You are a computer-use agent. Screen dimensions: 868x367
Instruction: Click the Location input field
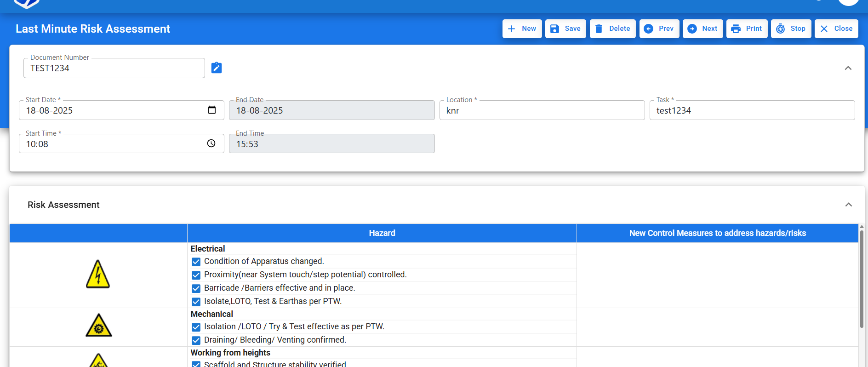tap(542, 111)
